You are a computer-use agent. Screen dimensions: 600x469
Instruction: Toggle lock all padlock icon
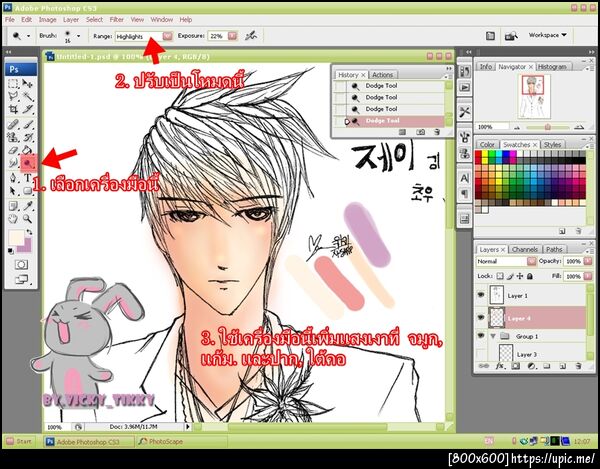(x=530, y=276)
